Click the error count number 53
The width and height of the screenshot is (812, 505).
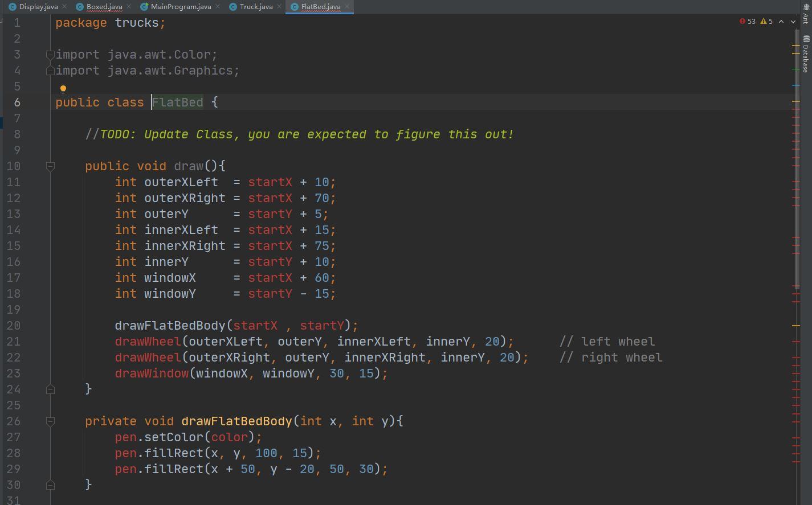pyautogui.click(x=751, y=21)
